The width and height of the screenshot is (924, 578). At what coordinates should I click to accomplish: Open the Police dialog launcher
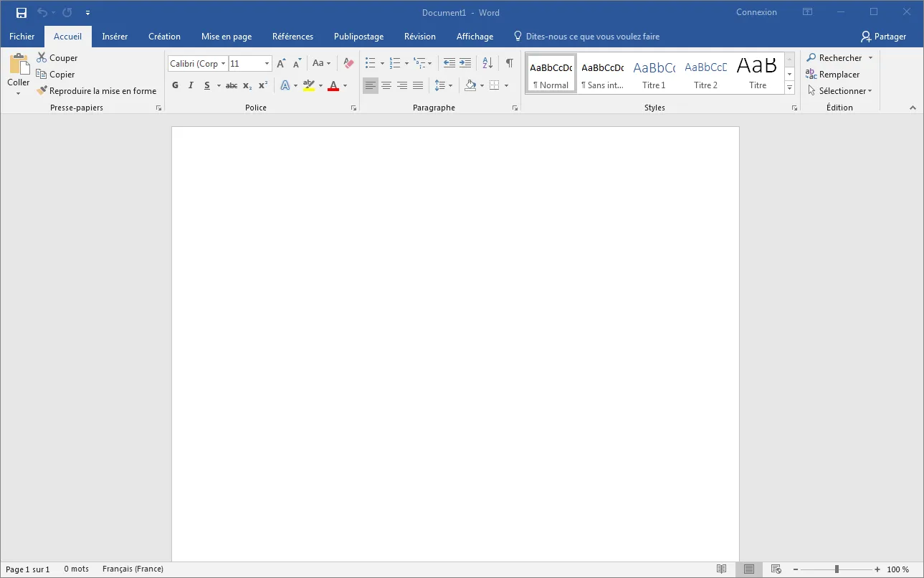tap(353, 108)
